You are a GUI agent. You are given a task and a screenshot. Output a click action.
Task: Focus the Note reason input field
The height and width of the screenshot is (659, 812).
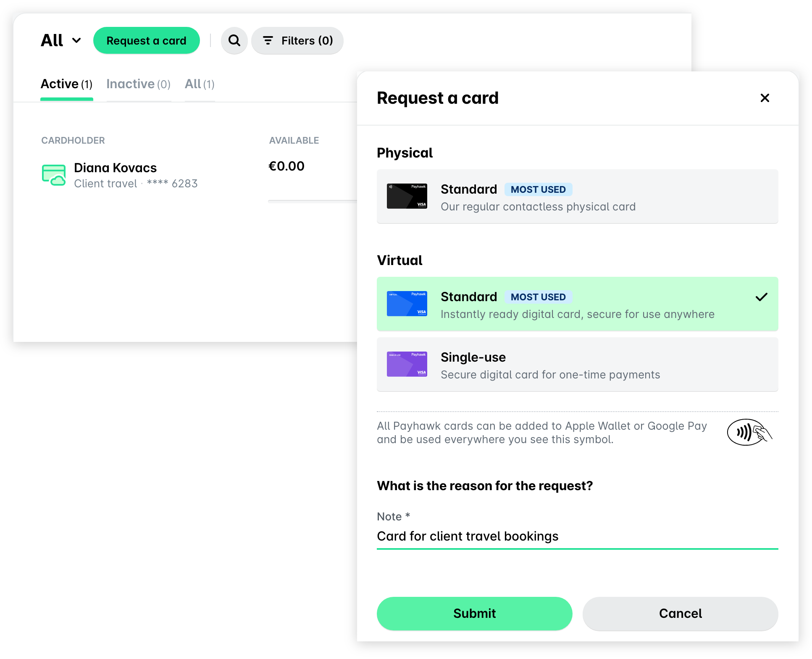pos(577,536)
